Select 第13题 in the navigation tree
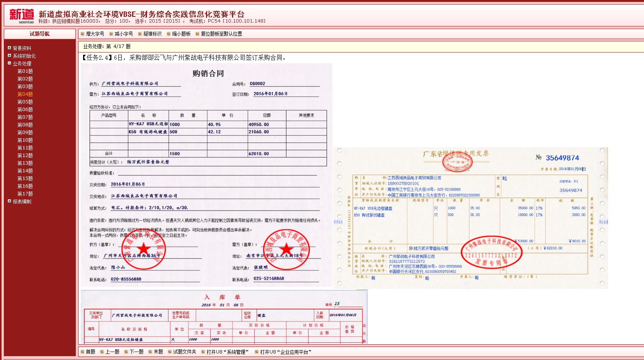 click(x=25, y=163)
